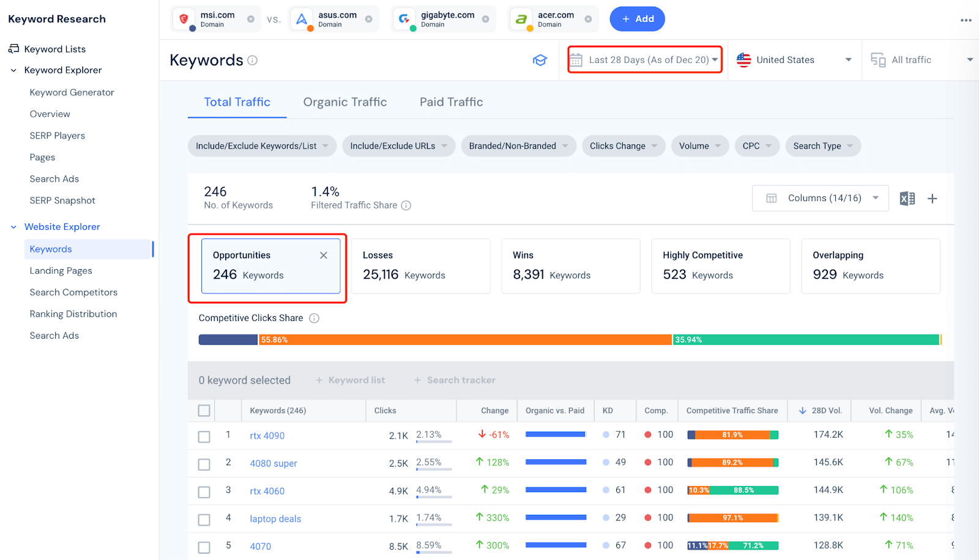Open the Paid Traffic tab
This screenshot has width=979, height=560.
[451, 102]
